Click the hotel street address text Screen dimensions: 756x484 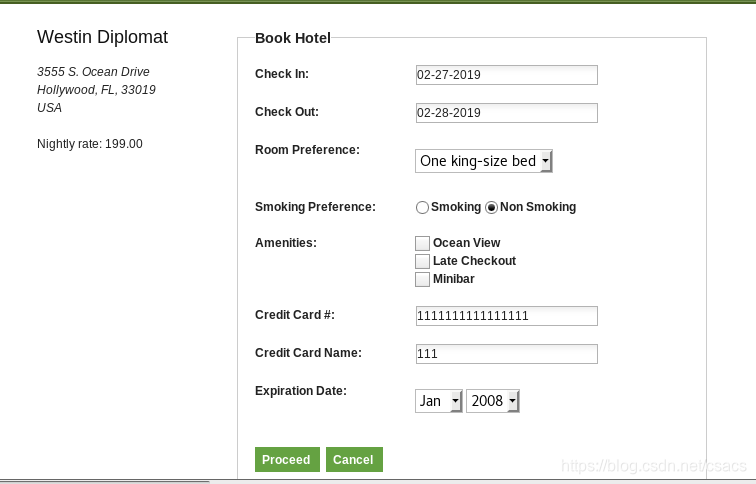pyautogui.click(x=93, y=72)
